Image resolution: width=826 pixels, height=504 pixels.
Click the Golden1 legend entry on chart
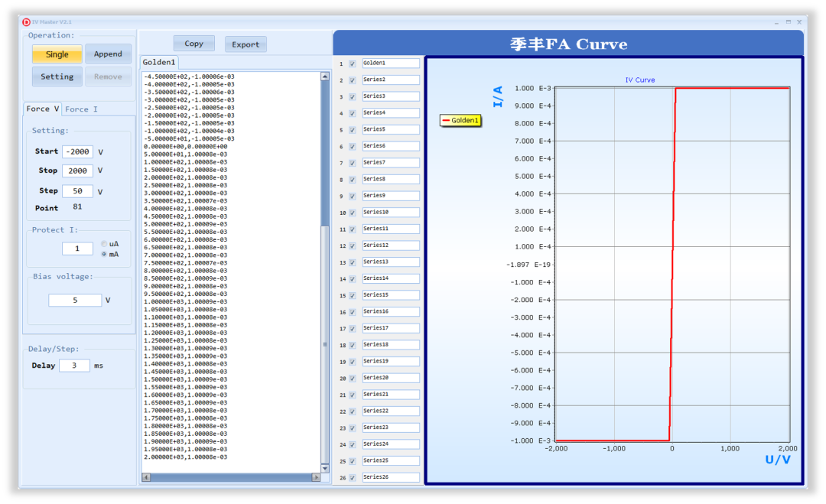(x=461, y=121)
